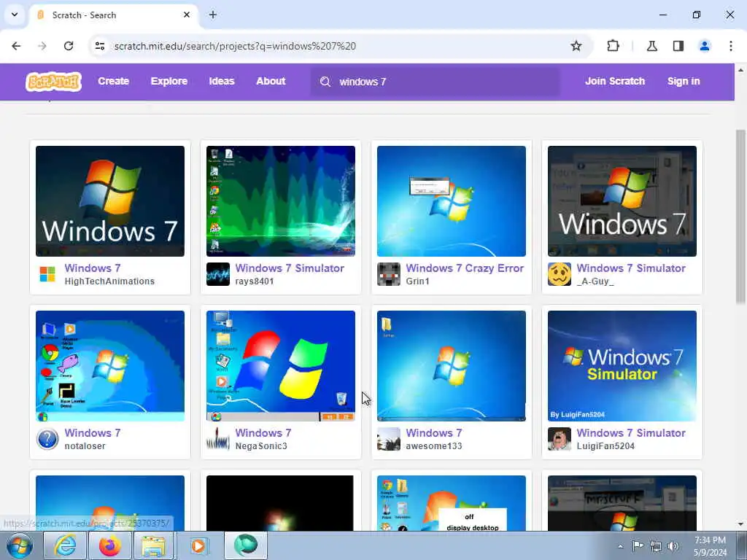Close the 'Scratch - Search' tab
The height and width of the screenshot is (560, 747).
pos(187,15)
